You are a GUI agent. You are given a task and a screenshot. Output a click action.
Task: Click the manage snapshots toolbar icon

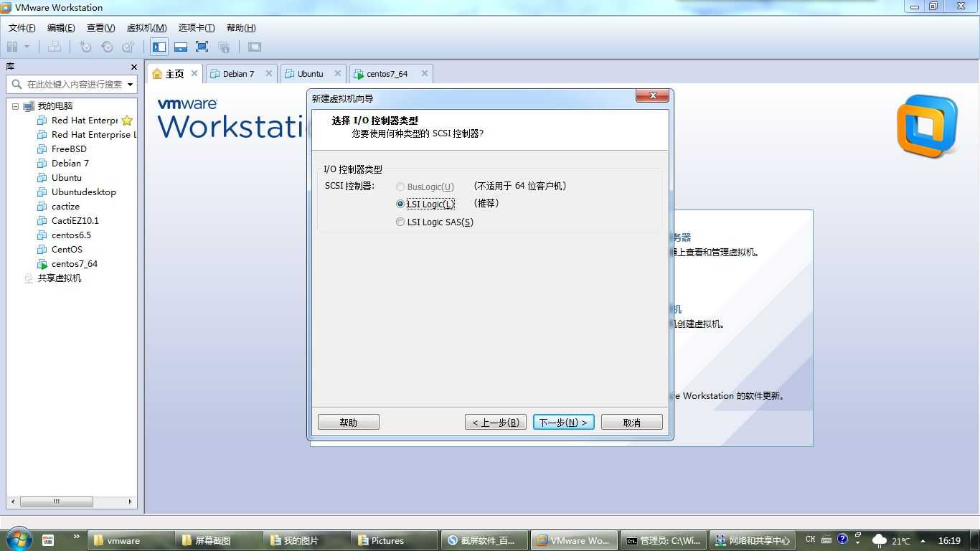pyautogui.click(x=128, y=47)
